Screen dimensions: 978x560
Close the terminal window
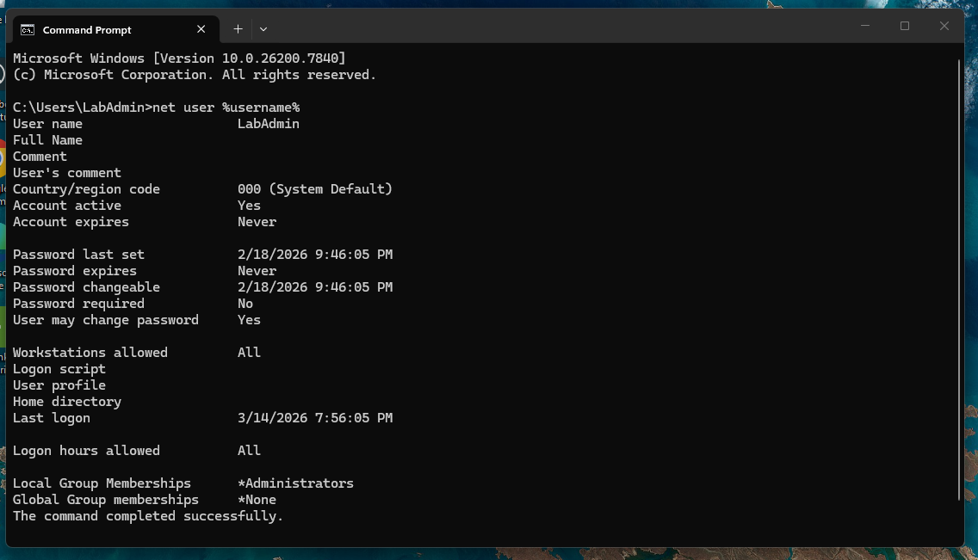944,26
